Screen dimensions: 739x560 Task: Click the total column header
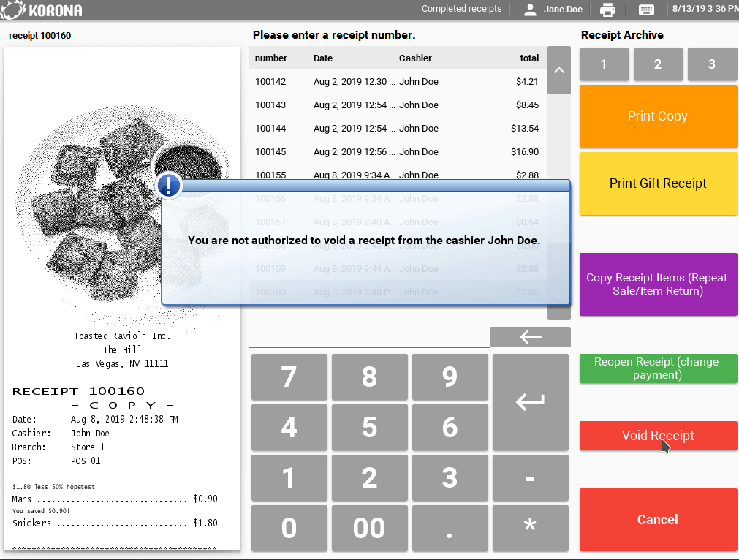(529, 58)
